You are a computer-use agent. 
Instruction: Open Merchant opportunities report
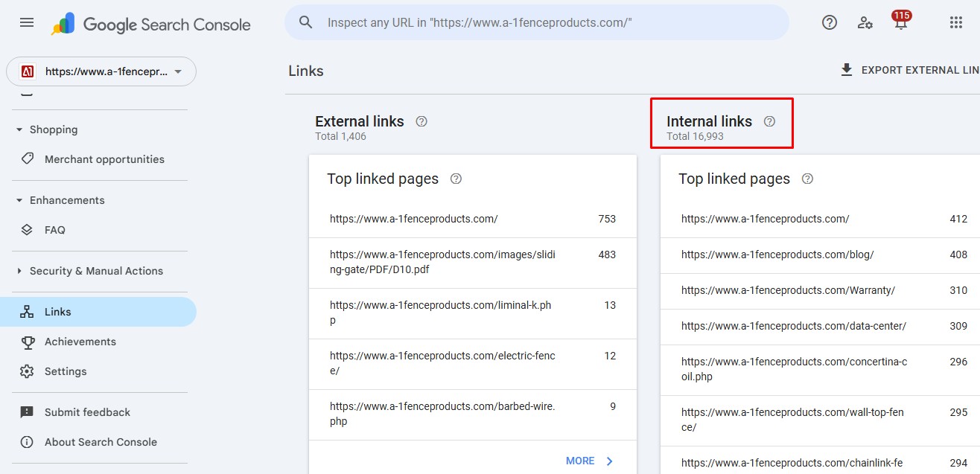pos(98,159)
